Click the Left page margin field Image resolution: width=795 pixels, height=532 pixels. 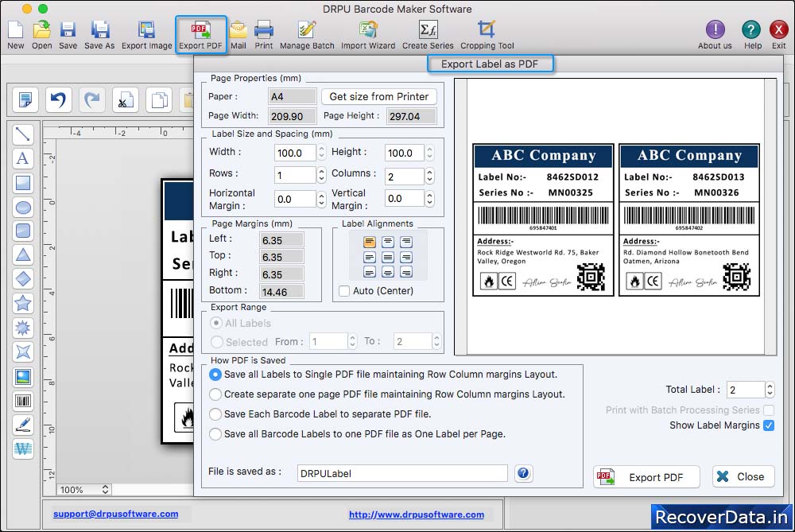[281, 240]
